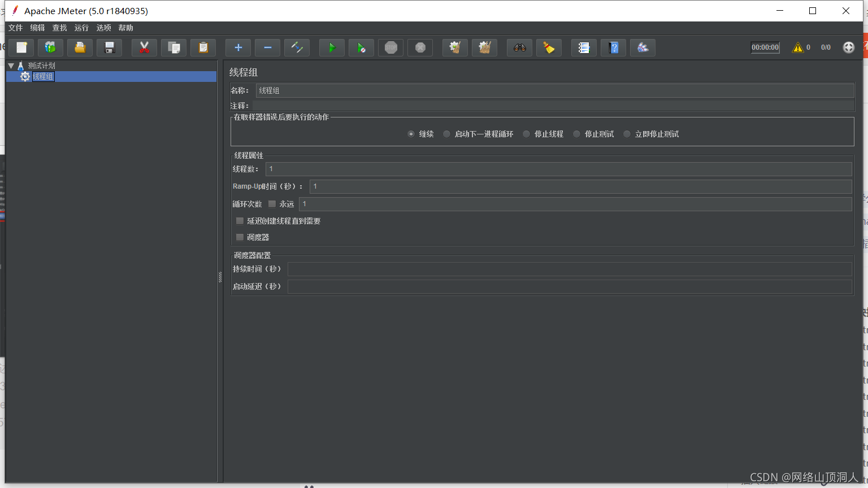Click the Stop test icon
Viewport: 868px width, 488px height.
[391, 47]
